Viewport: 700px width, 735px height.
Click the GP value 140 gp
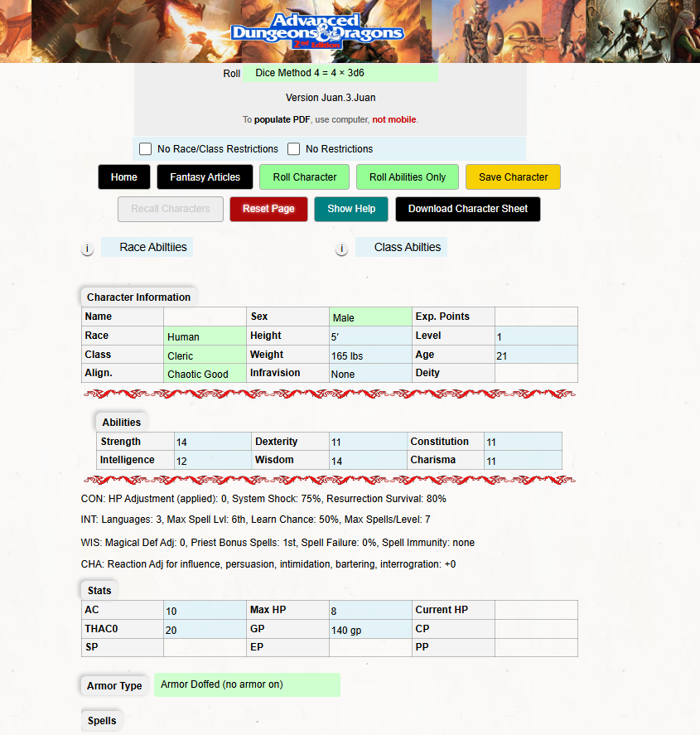[370, 630]
